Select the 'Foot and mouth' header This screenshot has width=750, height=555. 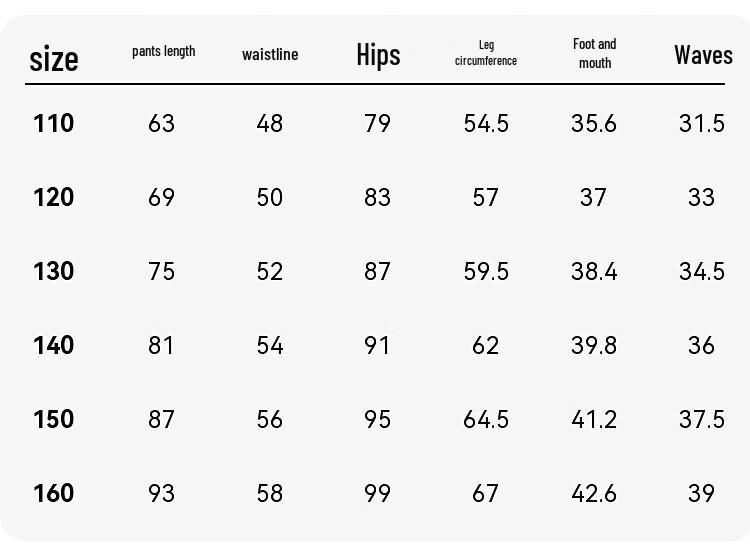595,53
